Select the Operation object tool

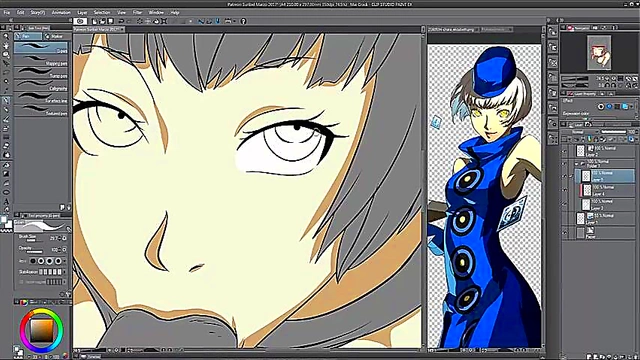pos(6,54)
